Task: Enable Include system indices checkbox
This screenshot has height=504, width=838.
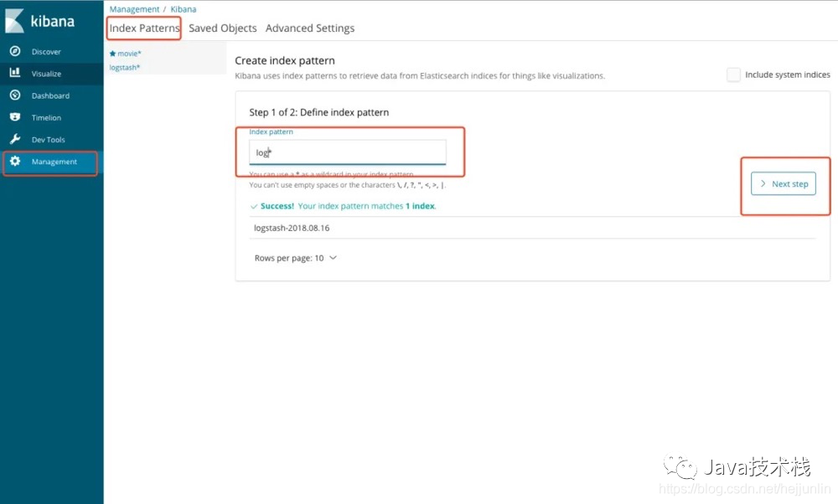Action: 734,75
